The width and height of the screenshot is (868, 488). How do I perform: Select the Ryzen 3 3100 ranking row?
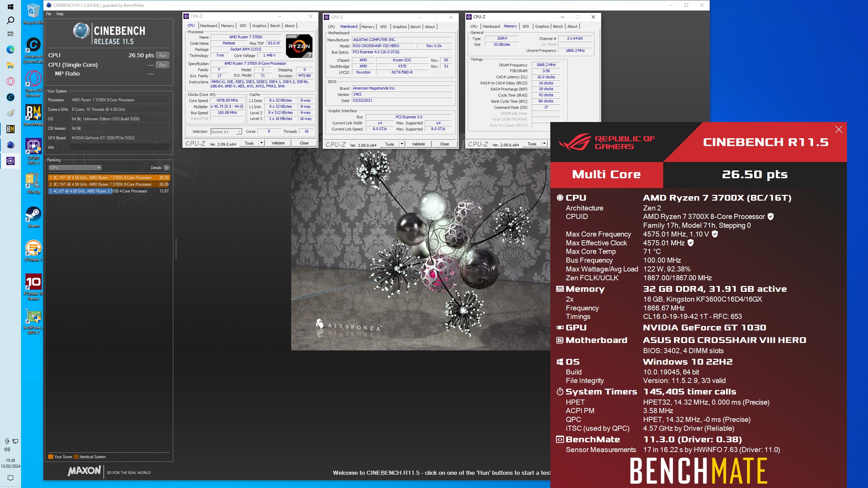(109, 191)
